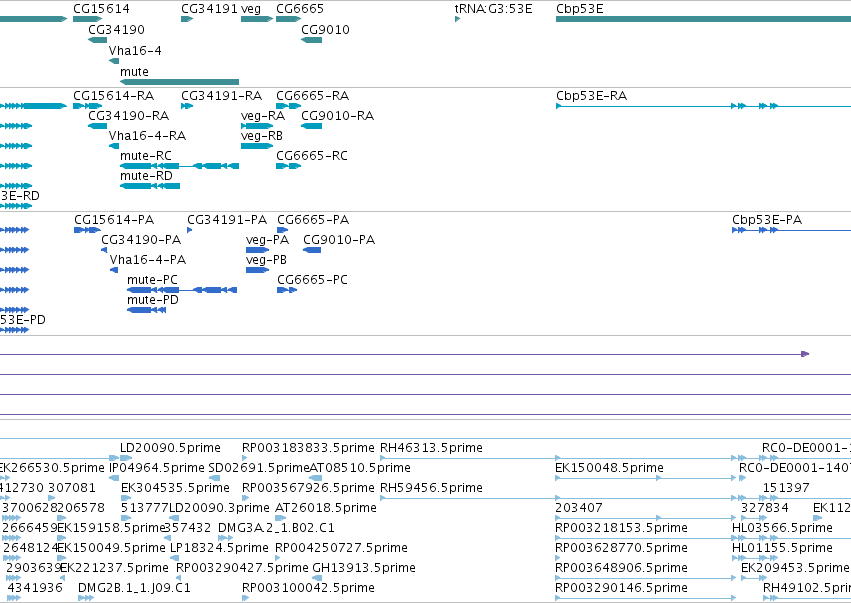Click EST EK221237.5prime

click(114, 568)
